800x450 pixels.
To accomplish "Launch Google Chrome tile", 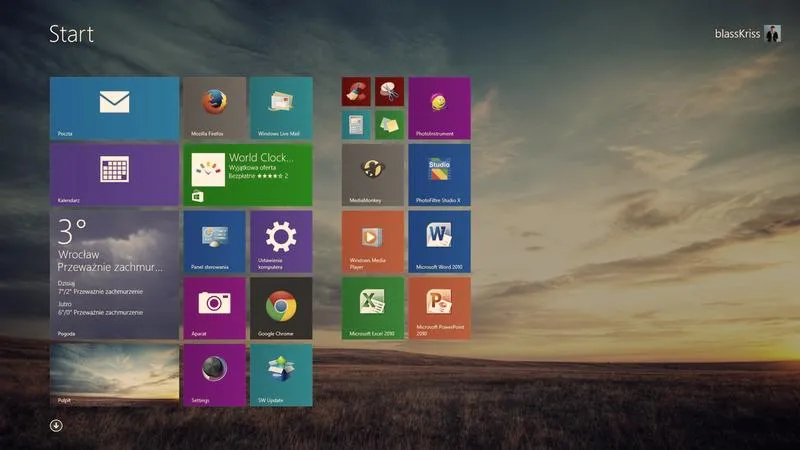I will (281, 308).
